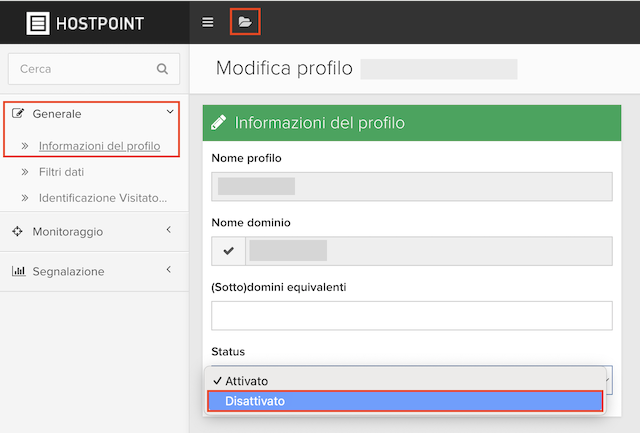The width and height of the screenshot is (640, 433).
Task: Click the Informazioni del profilo green header
Action: 412,123
